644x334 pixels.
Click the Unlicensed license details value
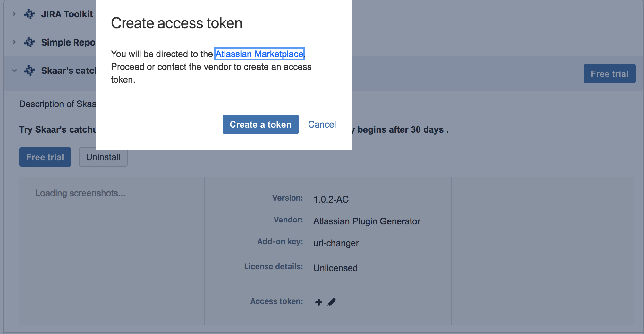click(335, 268)
